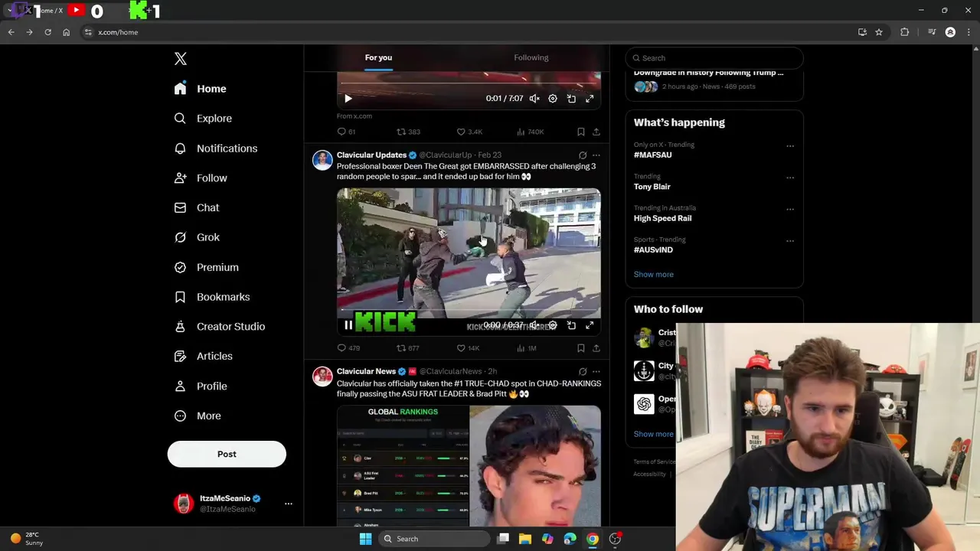Screen dimensions: 980x551
Task: Like the post with 3.4K likes
Action: click(469, 132)
